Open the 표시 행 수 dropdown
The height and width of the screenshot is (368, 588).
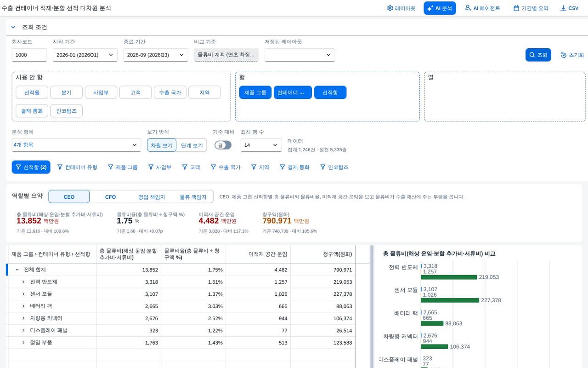click(261, 145)
